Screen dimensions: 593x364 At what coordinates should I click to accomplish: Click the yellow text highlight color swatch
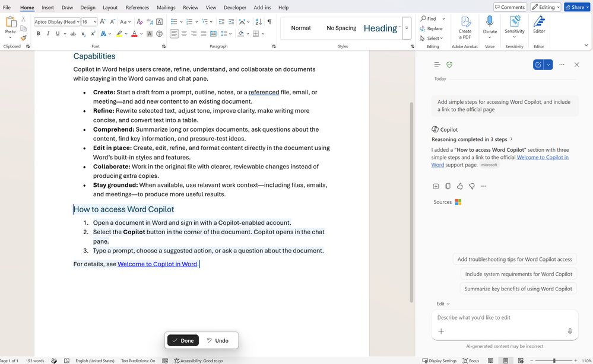coord(119,34)
